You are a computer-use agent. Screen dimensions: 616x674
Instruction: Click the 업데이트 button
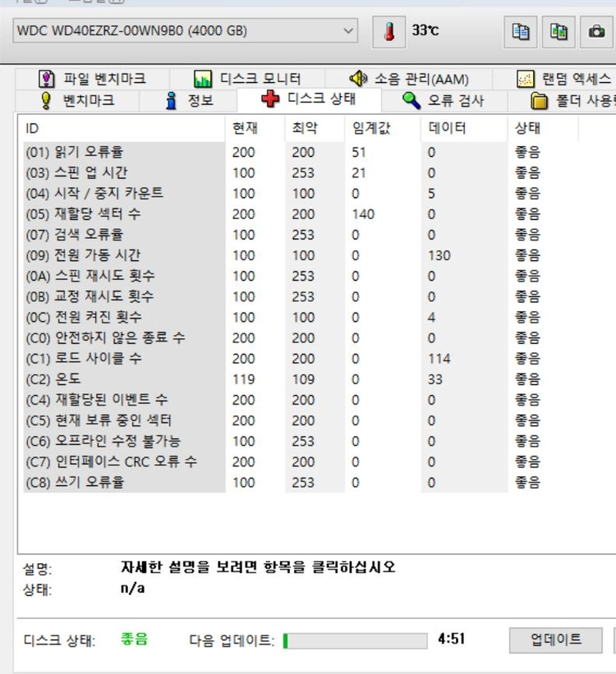555,640
